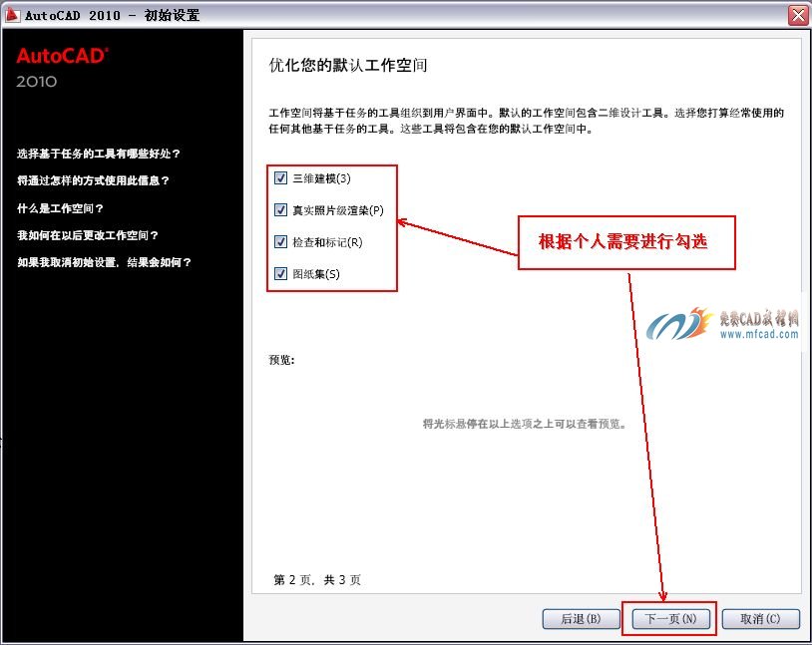Screen dimensions: 812x645
Task: Open help link 将通过怎样的方式使用此信息？
Action: pos(93,180)
